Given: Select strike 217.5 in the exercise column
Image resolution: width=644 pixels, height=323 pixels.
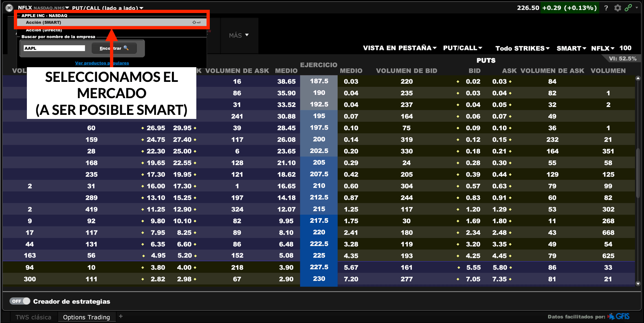Looking at the screenshot, I should point(319,220).
